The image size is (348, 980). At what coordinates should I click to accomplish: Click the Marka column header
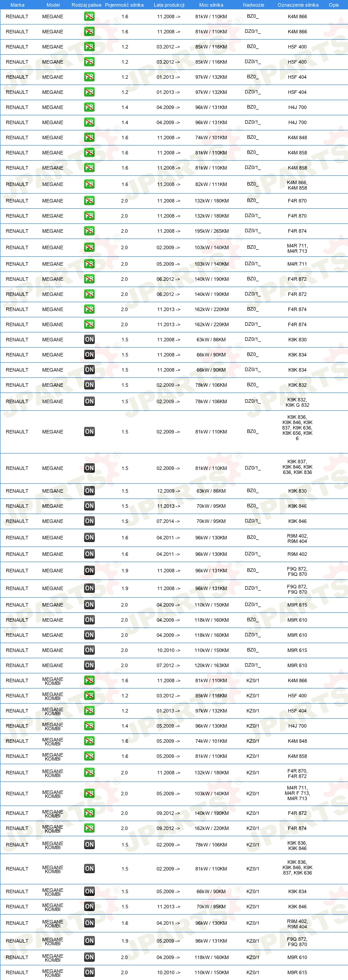(x=17, y=5)
